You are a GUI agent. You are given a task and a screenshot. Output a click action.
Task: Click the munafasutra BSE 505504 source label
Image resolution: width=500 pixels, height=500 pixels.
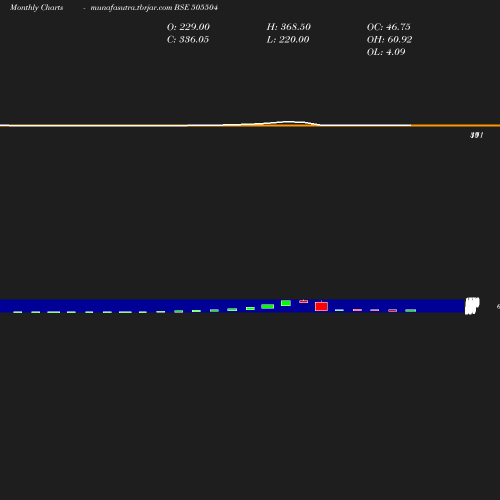(154, 8)
